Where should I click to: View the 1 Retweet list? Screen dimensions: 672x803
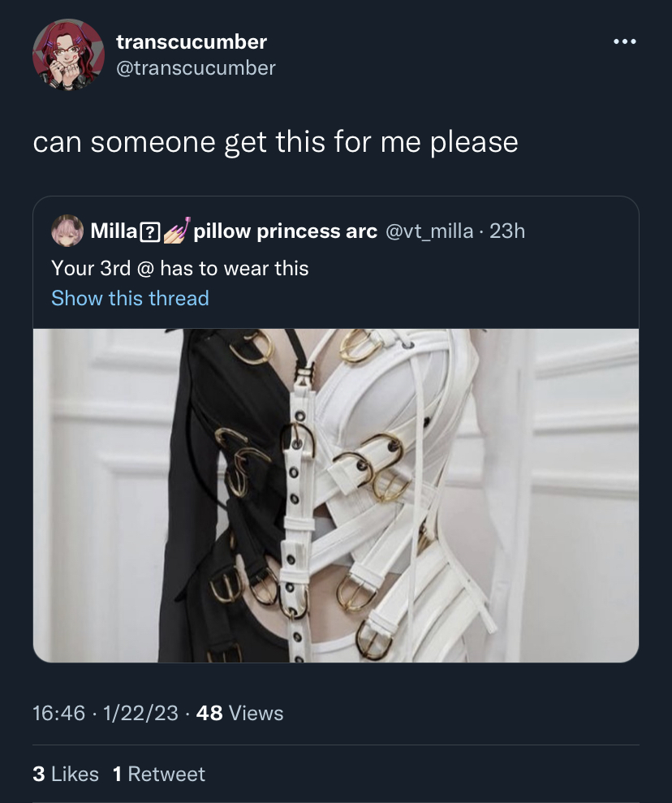point(158,774)
